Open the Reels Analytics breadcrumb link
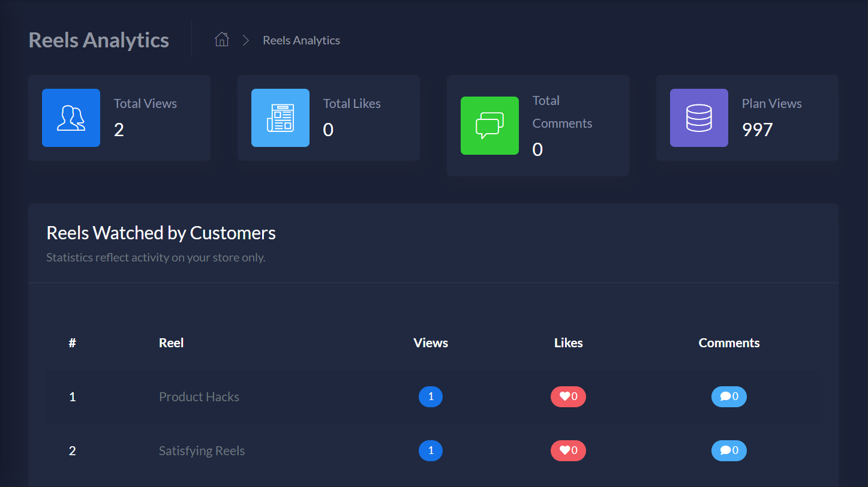Viewport: 868px width, 487px height. pyautogui.click(x=301, y=40)
